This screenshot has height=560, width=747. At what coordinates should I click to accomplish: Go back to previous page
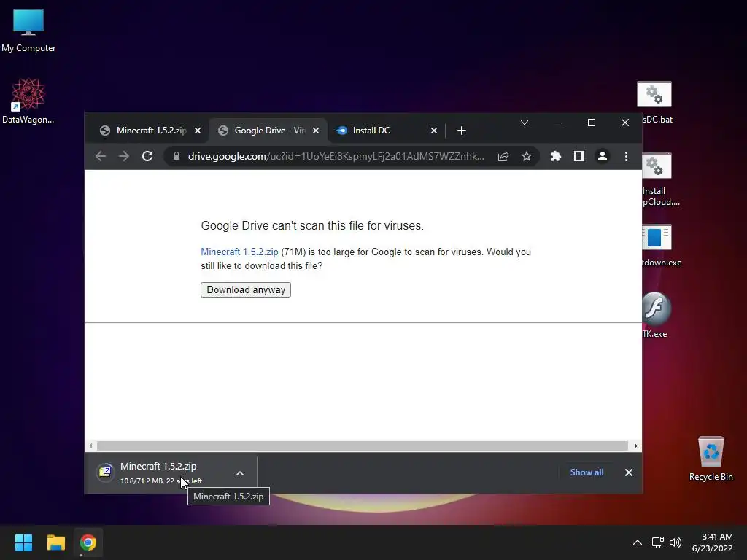point(101,156)
